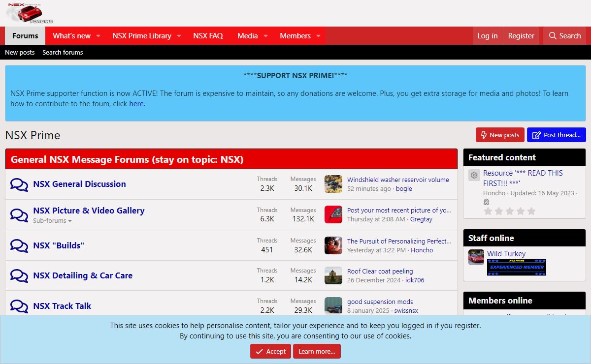The image size is (591, 364).
Task: Click the NSX Prime Forums logo
Action: coord(30,13)
